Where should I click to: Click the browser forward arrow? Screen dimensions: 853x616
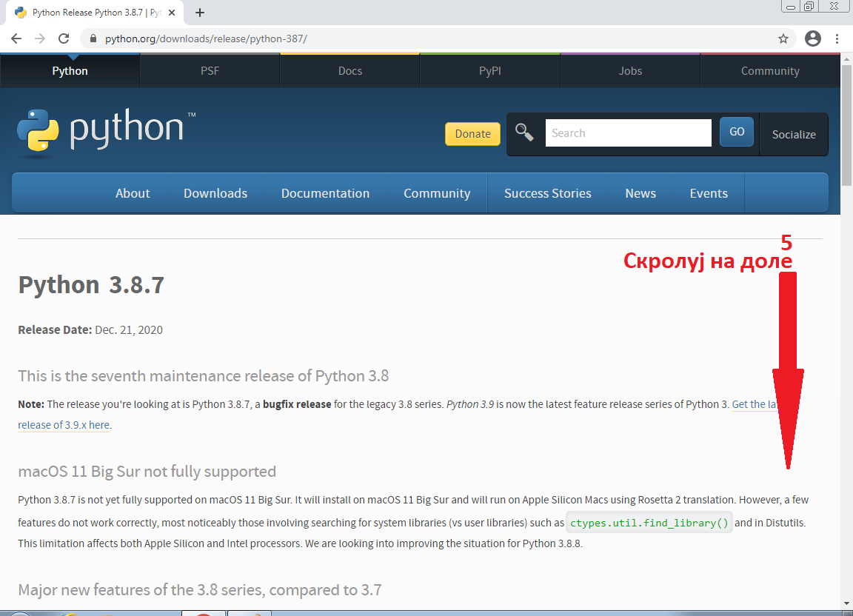pos(40,38)
